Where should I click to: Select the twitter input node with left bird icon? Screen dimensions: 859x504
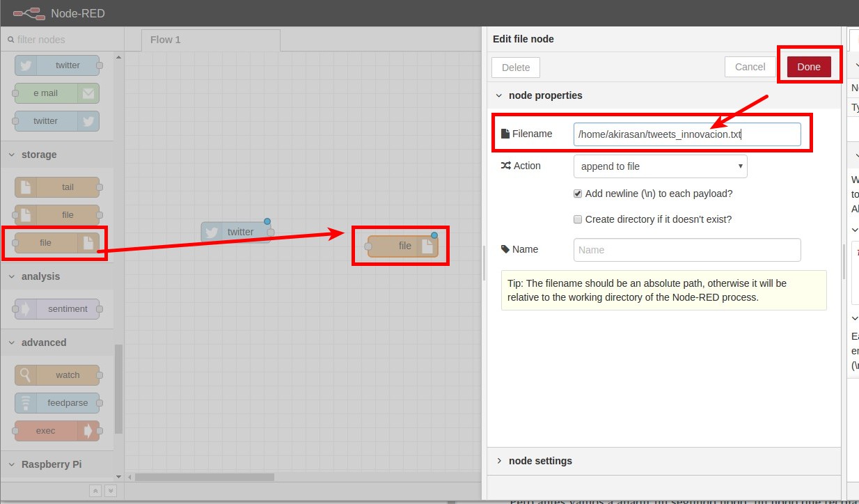(x=57, y=65)
